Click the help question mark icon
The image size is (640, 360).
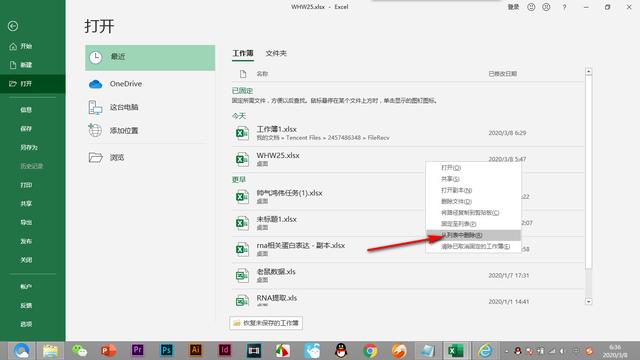click(564, 7)
